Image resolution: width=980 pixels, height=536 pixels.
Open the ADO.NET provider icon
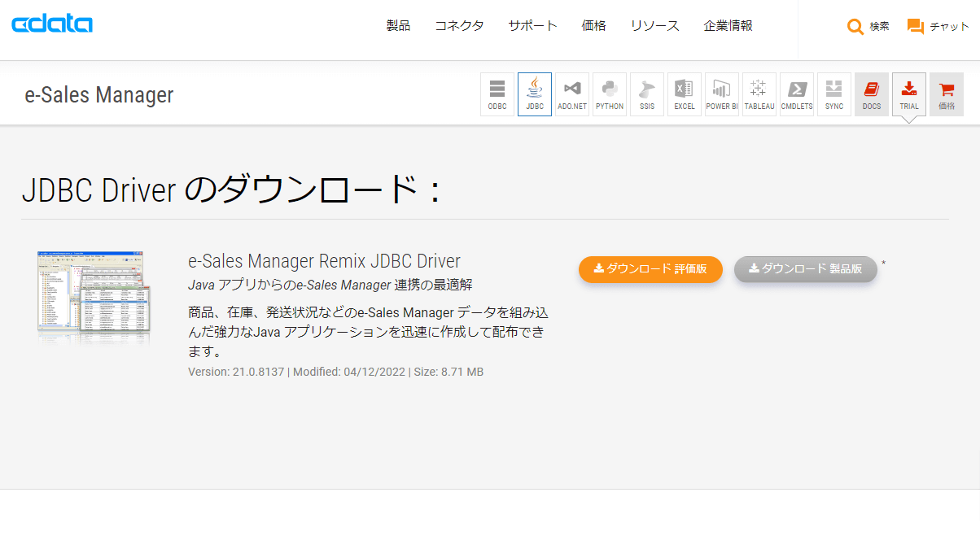572,94
